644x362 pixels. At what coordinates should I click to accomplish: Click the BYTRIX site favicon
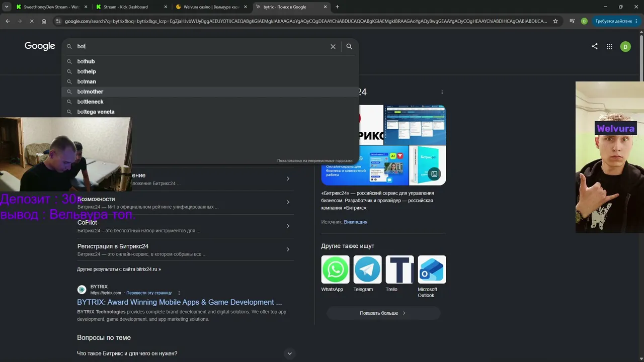coord(82,290)
